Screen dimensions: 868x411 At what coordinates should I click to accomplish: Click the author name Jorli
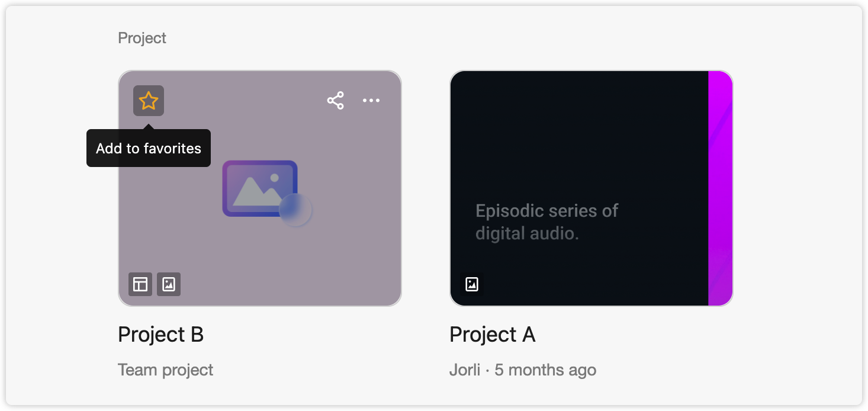pyautogui.click(x=465, y=370)
